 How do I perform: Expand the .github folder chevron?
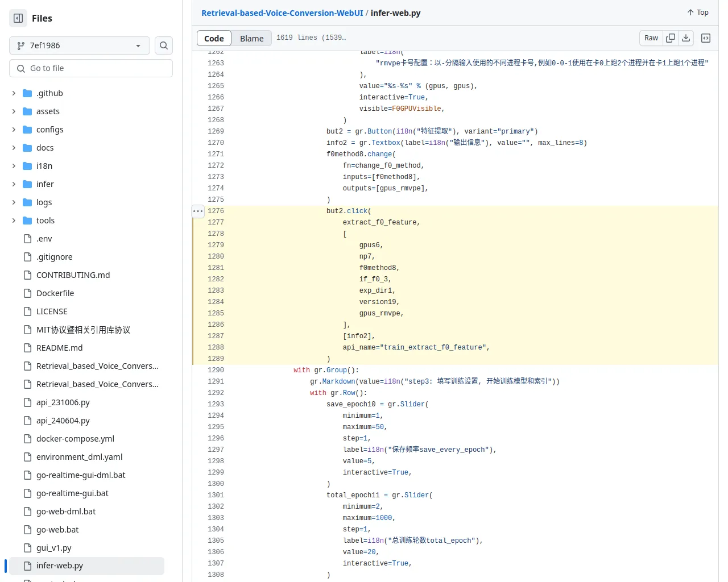[x=14, y=93]
